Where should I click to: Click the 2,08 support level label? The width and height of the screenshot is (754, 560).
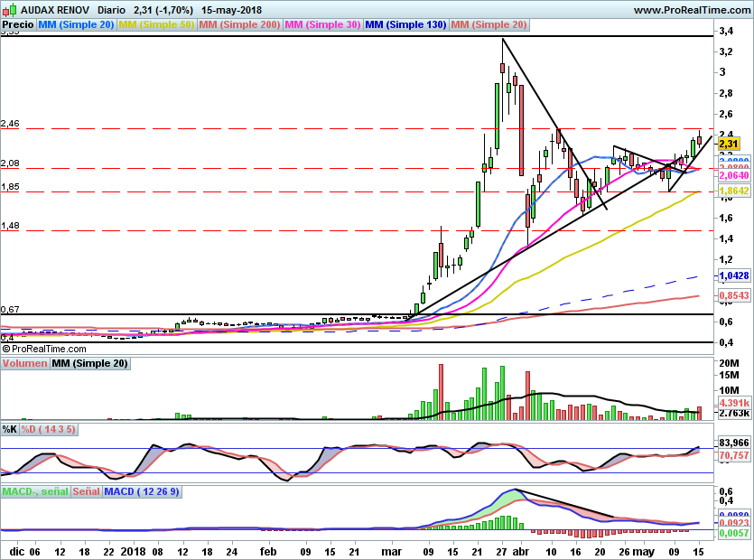[10, 163]
